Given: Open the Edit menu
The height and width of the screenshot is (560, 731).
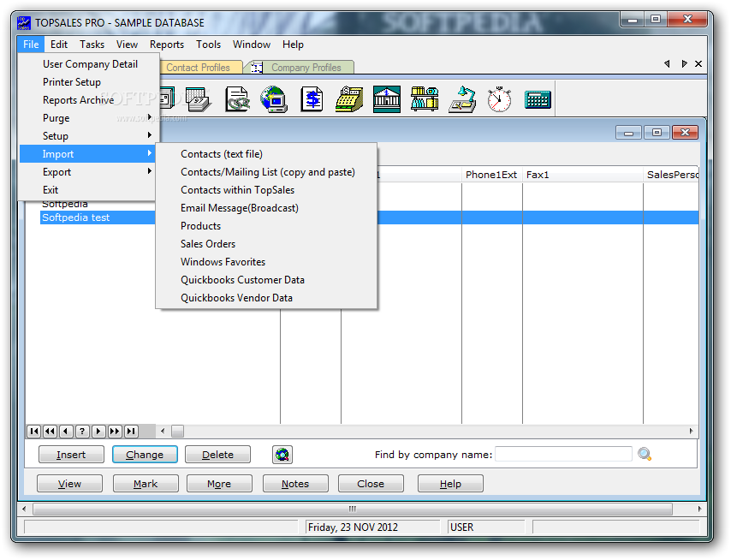Looking at the screenshot, I should [59, 45].
